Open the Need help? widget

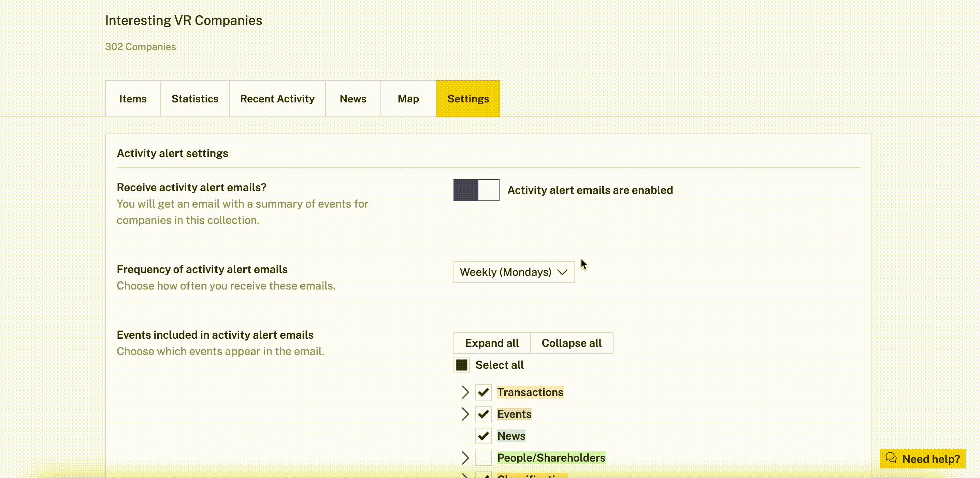coord(923,459)
